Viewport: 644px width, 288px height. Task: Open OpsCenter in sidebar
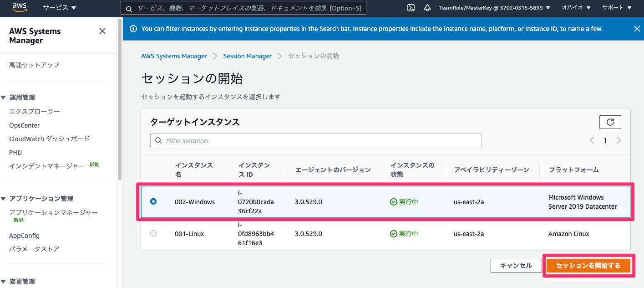coord(25,125)
